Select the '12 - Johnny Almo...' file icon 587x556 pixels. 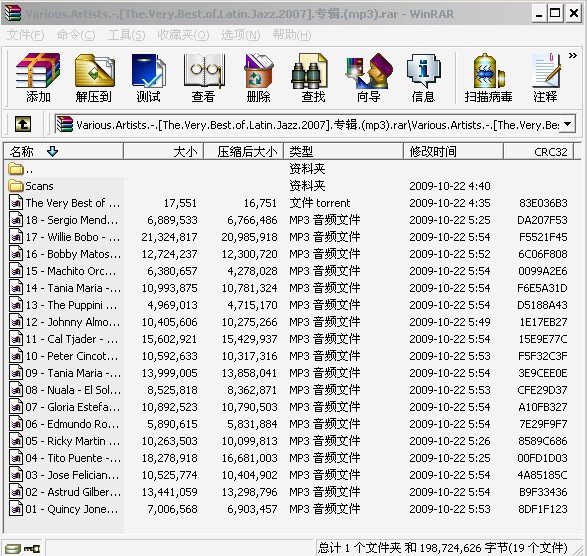point(16,322)
